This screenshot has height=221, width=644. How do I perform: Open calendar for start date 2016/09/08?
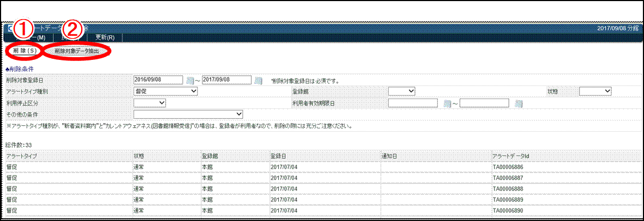click(x=190, y=81)
